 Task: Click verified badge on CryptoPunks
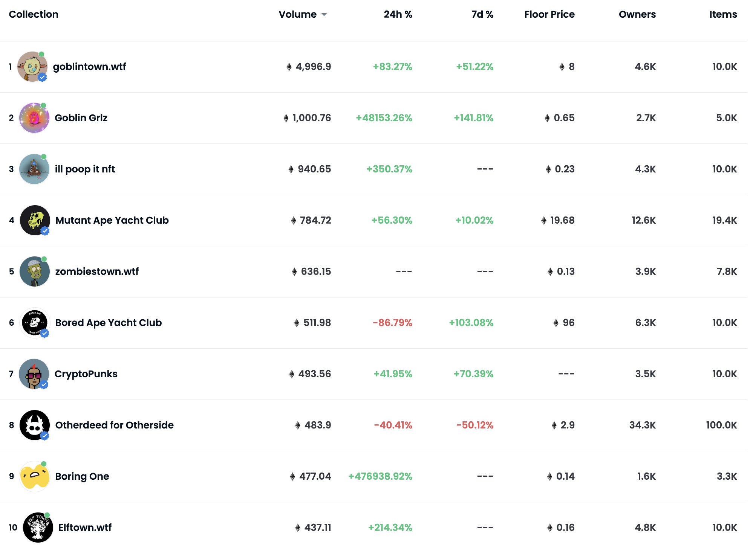[x=44, y=384]
